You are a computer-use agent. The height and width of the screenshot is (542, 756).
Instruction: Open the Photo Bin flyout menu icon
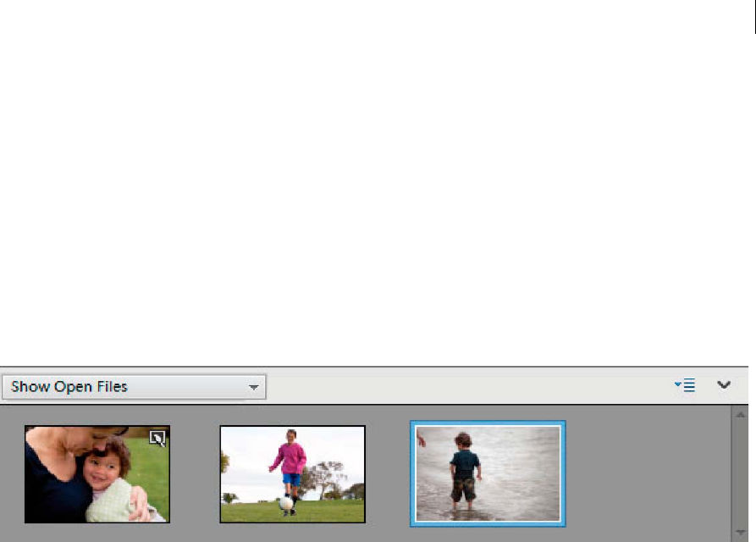click(x=685, y=385)
